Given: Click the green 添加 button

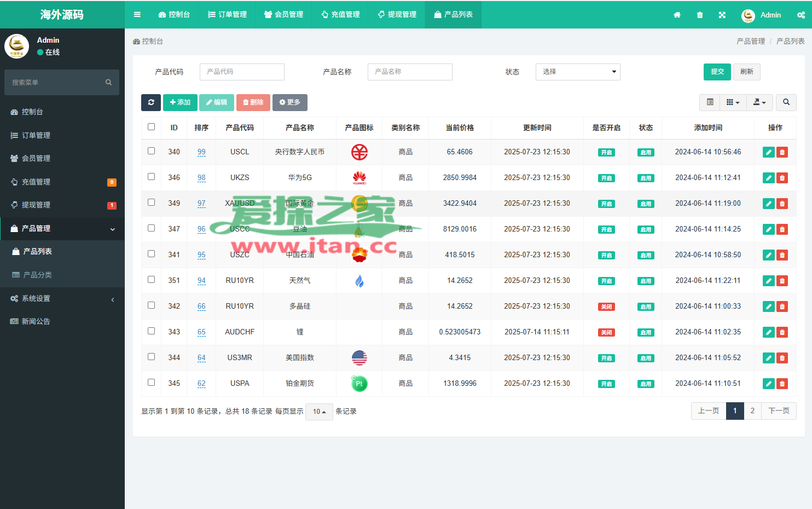Looking at the screenshot, I should [x=180, y=102].
